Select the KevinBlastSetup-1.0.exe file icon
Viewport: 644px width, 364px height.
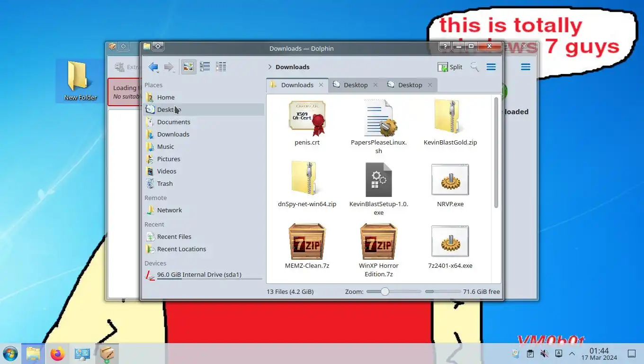point(378,180)
